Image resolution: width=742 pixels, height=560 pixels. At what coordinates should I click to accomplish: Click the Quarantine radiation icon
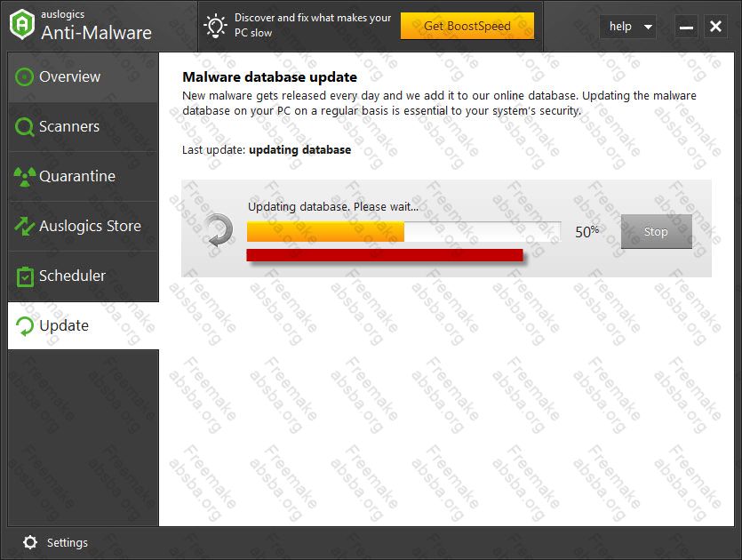pos(25,177)
